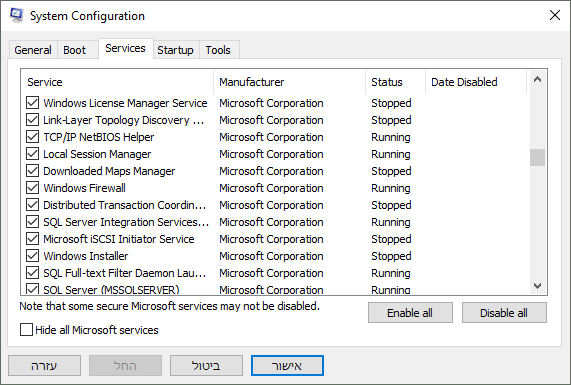Screen dimensions: 571x385
Task: Select Windows Firewall service name
Action: click(x=84, y=188)
